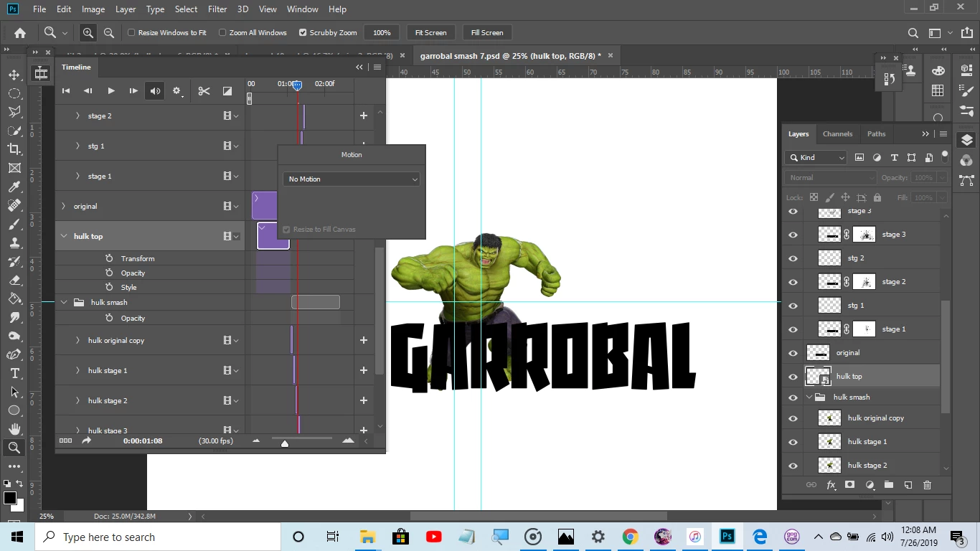Screen dimensions: 980x551
Task: Collapse 'hulk smash' group in timeline
Action: pyautogui.click(x=63, y=302)
